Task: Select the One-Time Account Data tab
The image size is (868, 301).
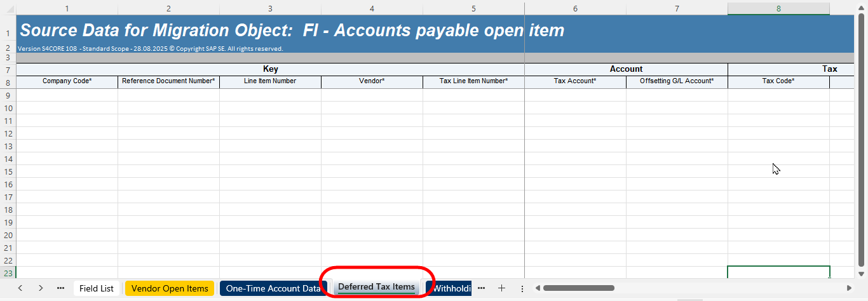Action: point(273,288)
